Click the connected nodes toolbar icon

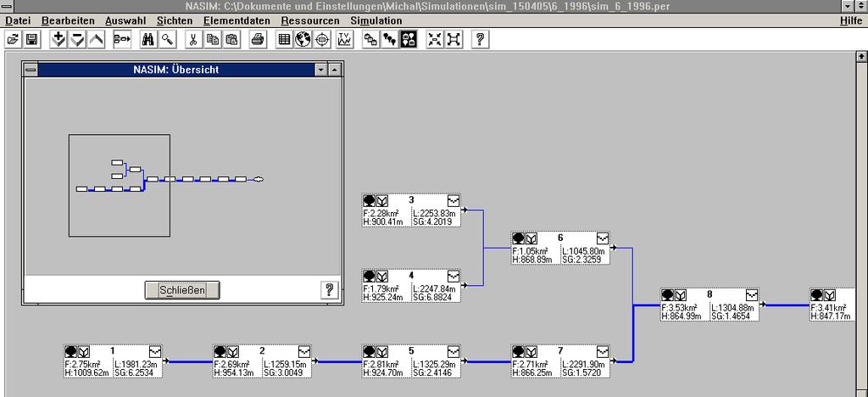389,39
